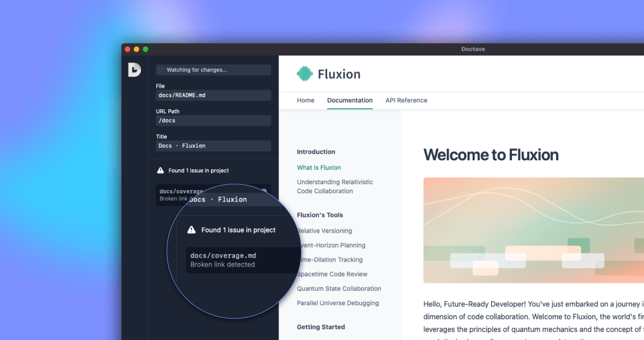This screenshot has width=644, height=340.
Task: Expand the Getting Started section
Action: click(x=320, y=327)
